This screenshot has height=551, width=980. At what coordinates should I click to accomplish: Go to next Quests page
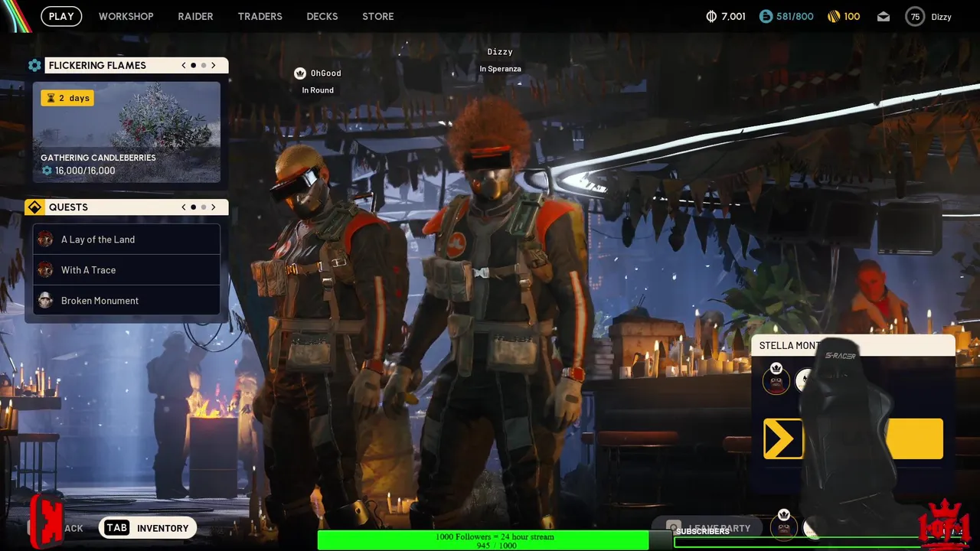click(x=214, y=207)
